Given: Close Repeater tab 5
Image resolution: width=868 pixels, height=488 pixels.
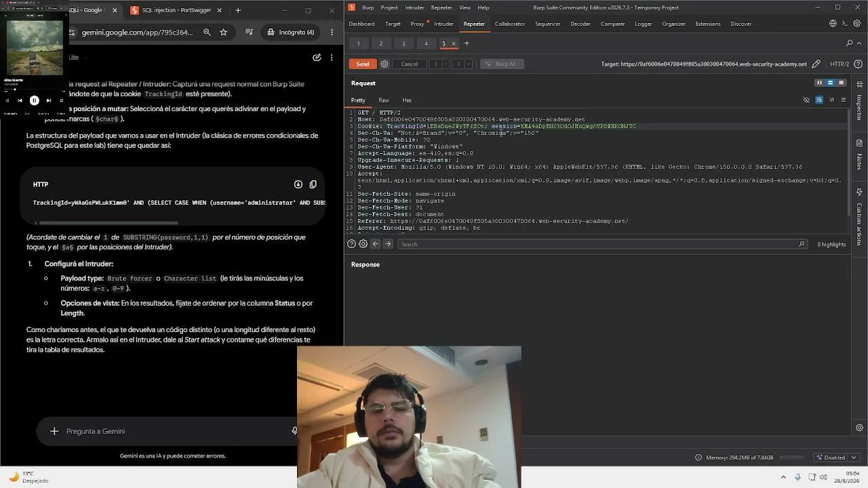Looking at the screenshot, I should (454, 44).
